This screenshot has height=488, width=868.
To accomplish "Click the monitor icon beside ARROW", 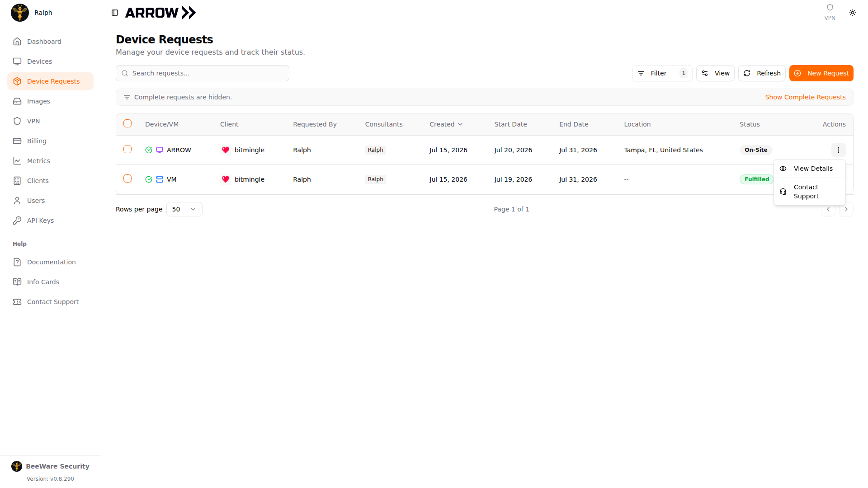I will [160, 150].
